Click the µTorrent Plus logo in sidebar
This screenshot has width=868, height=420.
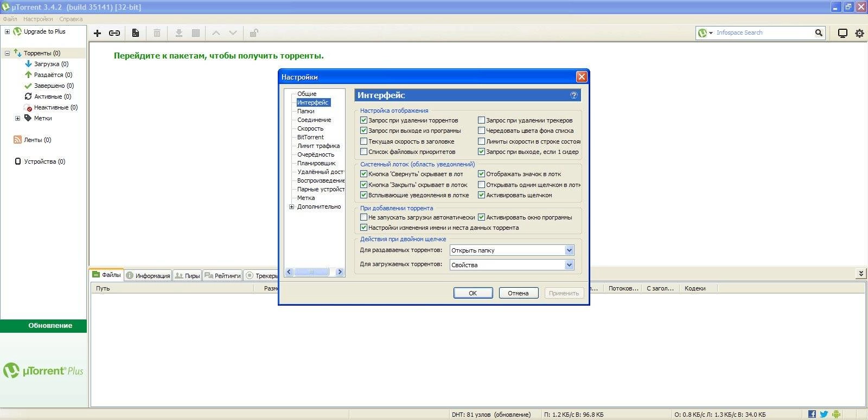pos(43,371)
